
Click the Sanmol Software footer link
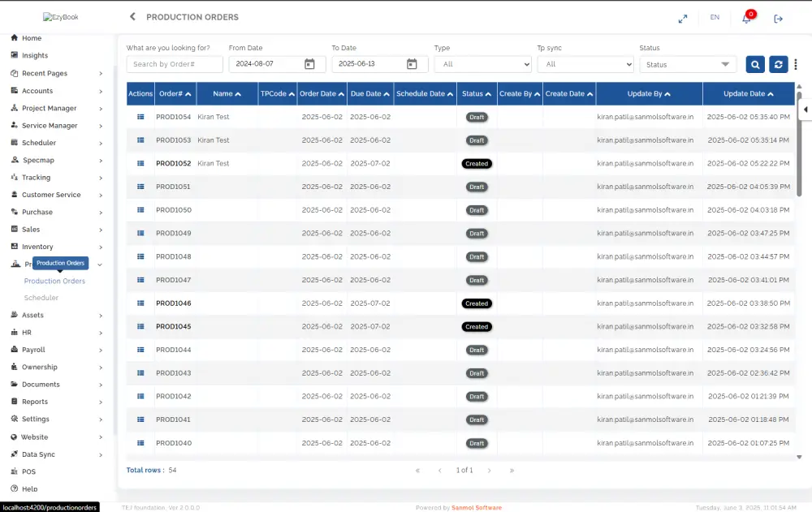[477, 508]
